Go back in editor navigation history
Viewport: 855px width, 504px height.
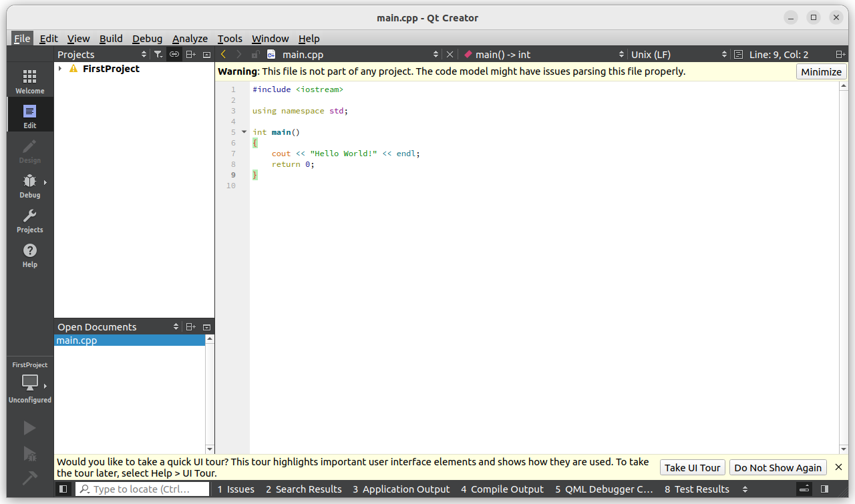223,55
